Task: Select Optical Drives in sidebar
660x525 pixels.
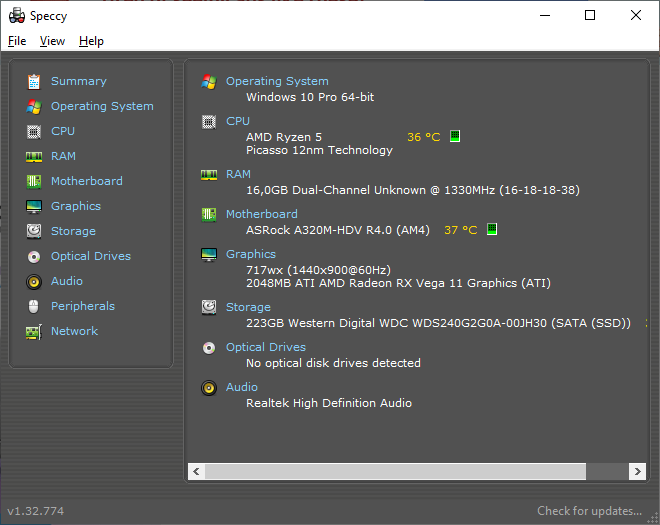Action: tap(91, 256)
